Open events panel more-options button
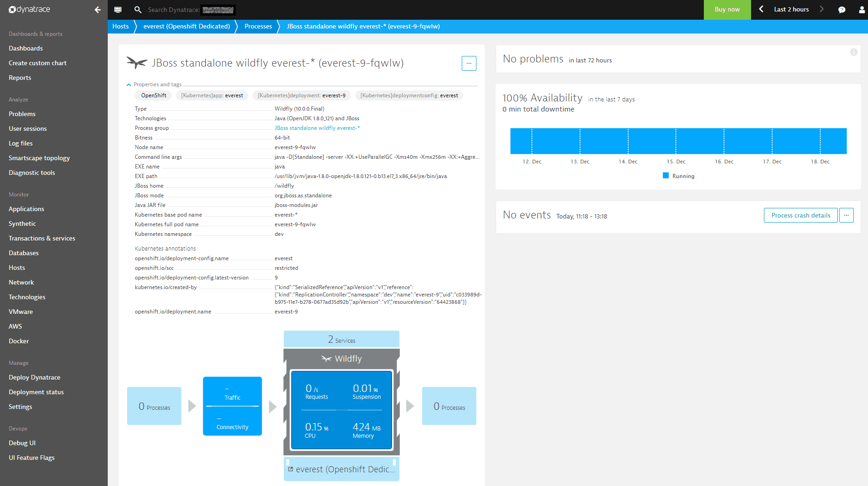868x486 pixels. tap(846, 215)
